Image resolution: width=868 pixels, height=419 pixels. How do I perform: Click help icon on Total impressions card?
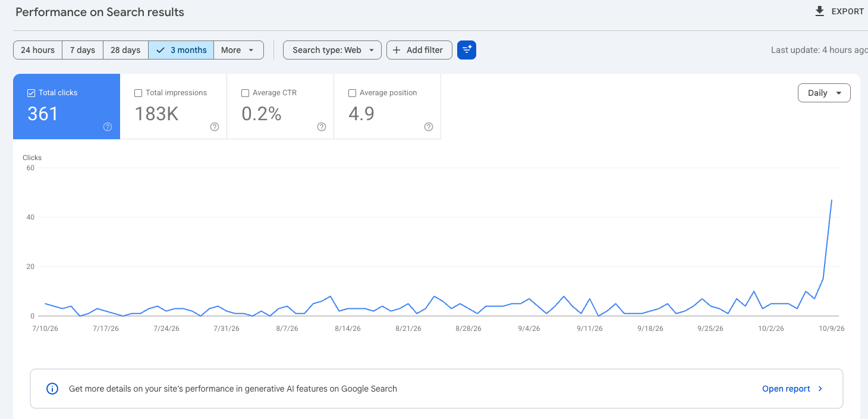(215, 127)
